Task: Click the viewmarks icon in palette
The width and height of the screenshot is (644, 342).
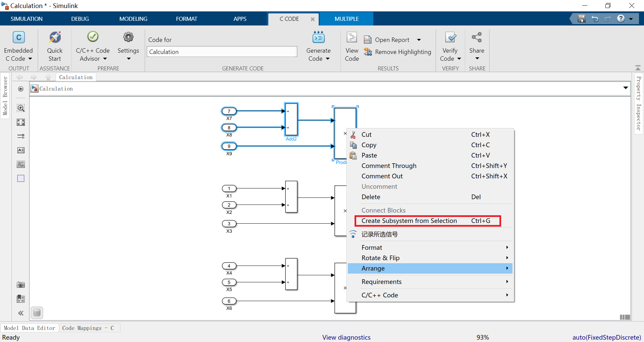Action: 21,299
